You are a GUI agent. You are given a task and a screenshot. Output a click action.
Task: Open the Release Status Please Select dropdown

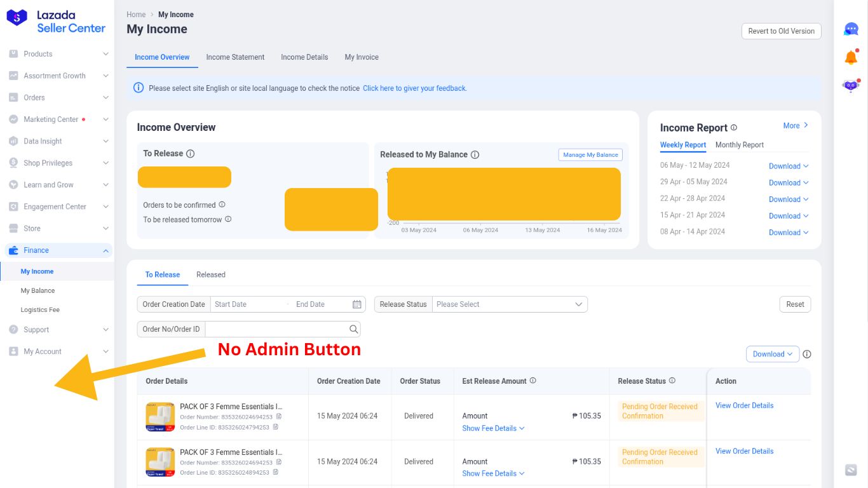pyautogui.click(x=508, y=304)
